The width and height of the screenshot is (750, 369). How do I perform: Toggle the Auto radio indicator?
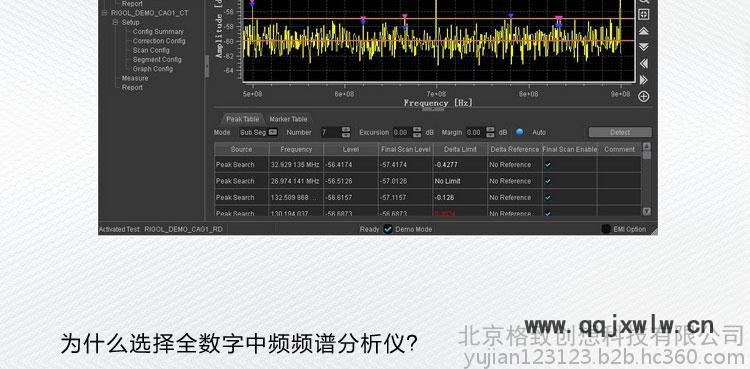(x=519, y=132)
